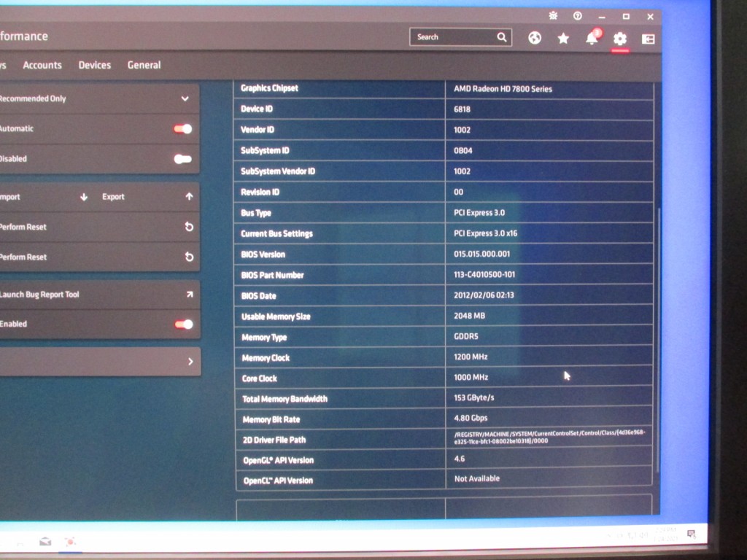Screen dimensions: 747x560
Task: Select the Memory Bit Rate value "4.80 Gbps"
Action: [x=471, y=418]
